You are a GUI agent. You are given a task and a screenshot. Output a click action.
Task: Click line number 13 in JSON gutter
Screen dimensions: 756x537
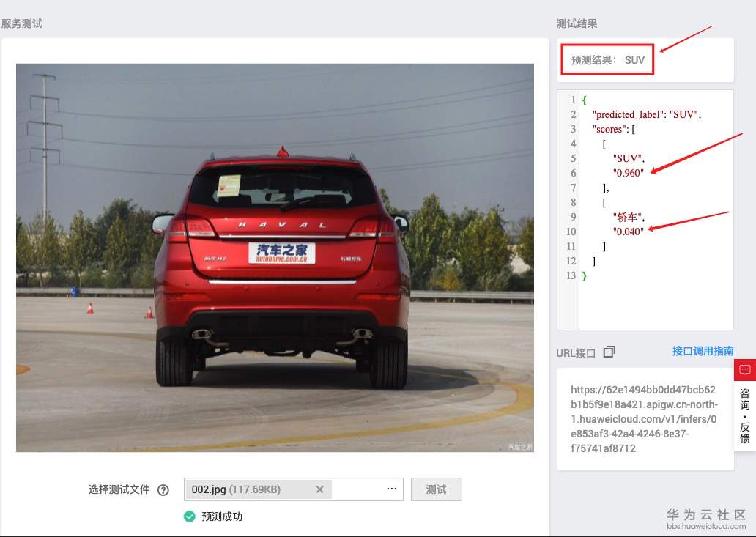(571, 275)
